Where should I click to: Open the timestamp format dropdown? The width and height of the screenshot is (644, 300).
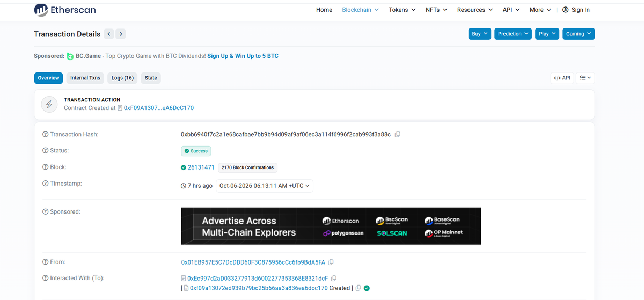point(264,186)
